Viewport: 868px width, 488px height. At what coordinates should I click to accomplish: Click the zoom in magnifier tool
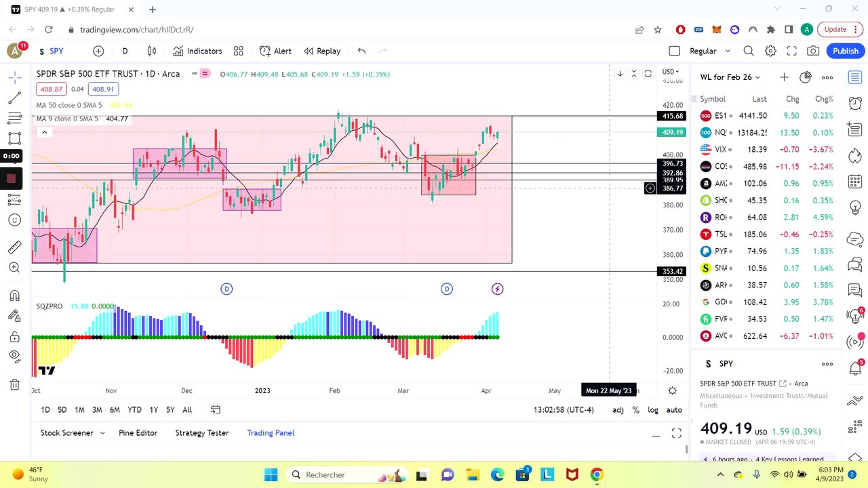[14, 268]
